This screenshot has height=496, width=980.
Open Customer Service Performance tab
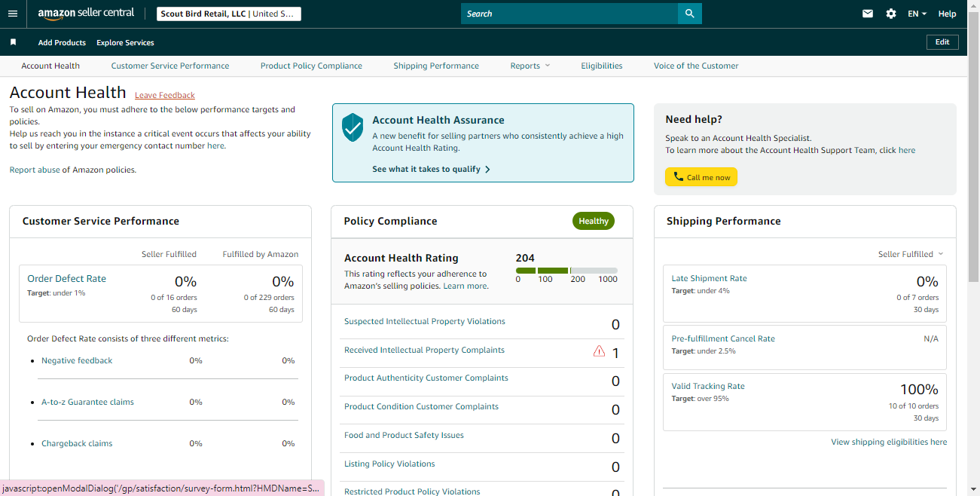pyautogui.click(x=170, y=66)
